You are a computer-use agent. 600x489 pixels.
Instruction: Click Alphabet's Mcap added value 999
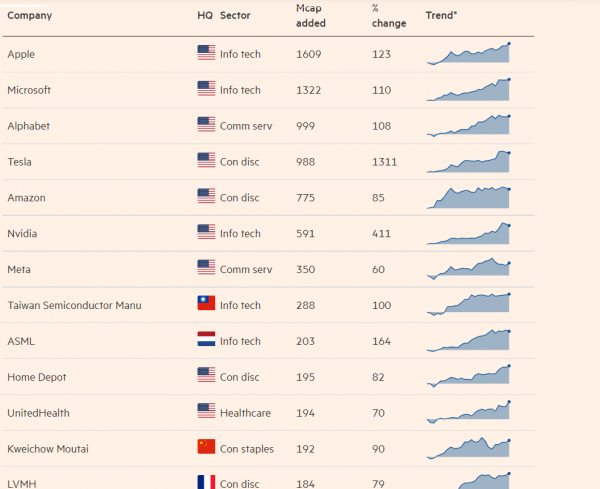pos(305,126)
